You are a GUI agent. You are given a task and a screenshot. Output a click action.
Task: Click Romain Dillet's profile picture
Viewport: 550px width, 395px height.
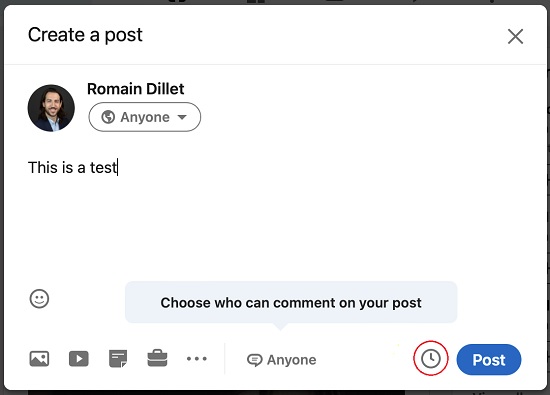51,108
